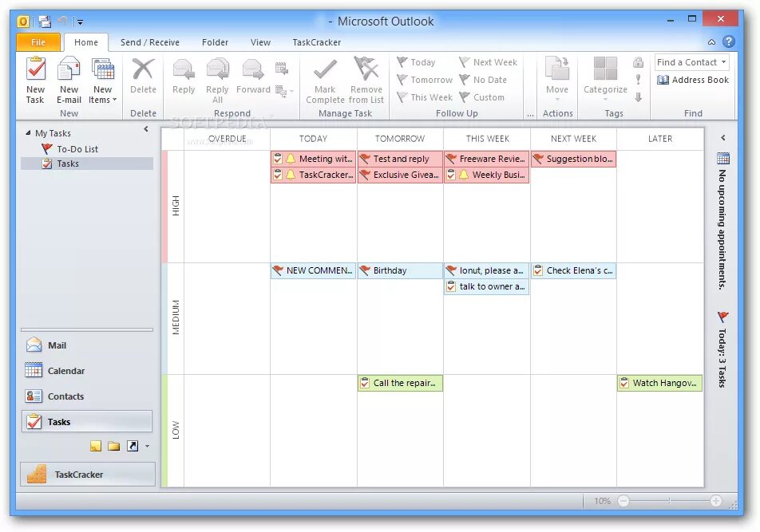Screen dimensions: 760x532
Task: Open the File tab
Action: 38,42
